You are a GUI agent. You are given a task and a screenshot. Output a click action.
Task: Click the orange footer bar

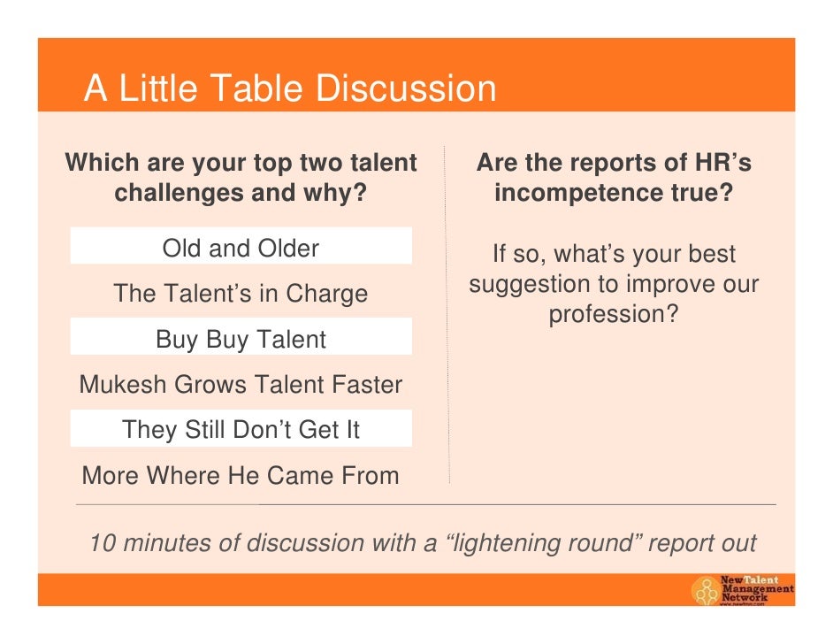coord(416,589)
